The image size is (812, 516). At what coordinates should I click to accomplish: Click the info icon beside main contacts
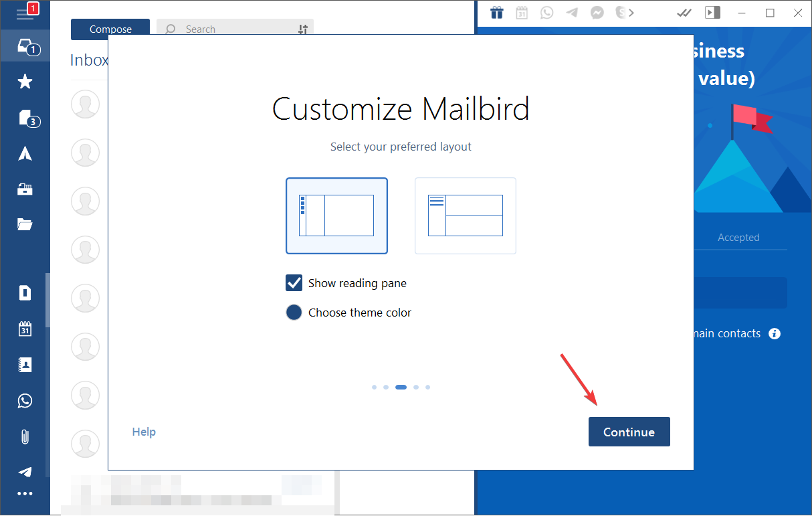click(x=775, y=333)
